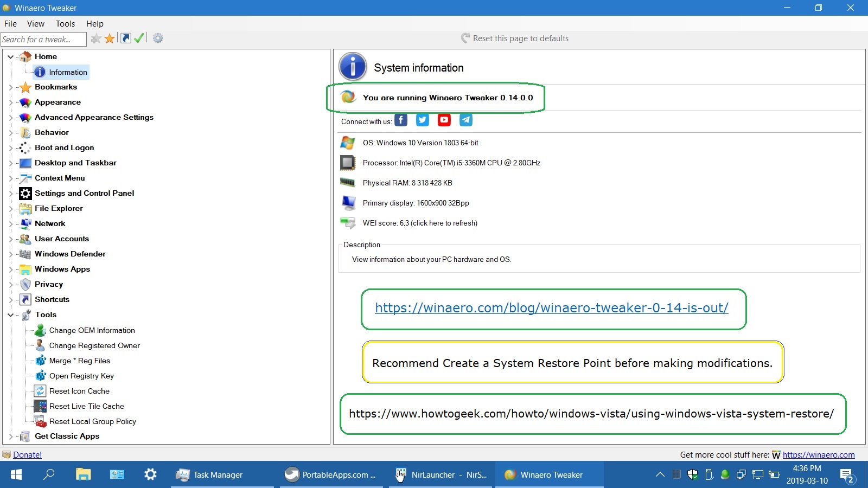Image resolution: width=868 pixels, height=488 pixels.
Task: Open File Explorer from the taskbar
Action: (x=83, y=474)
